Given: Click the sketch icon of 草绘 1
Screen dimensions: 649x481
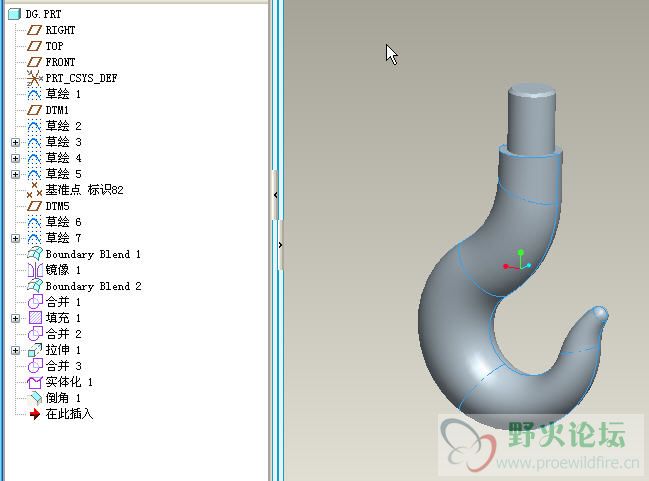Looking at the screenshot, I should 34,94.
